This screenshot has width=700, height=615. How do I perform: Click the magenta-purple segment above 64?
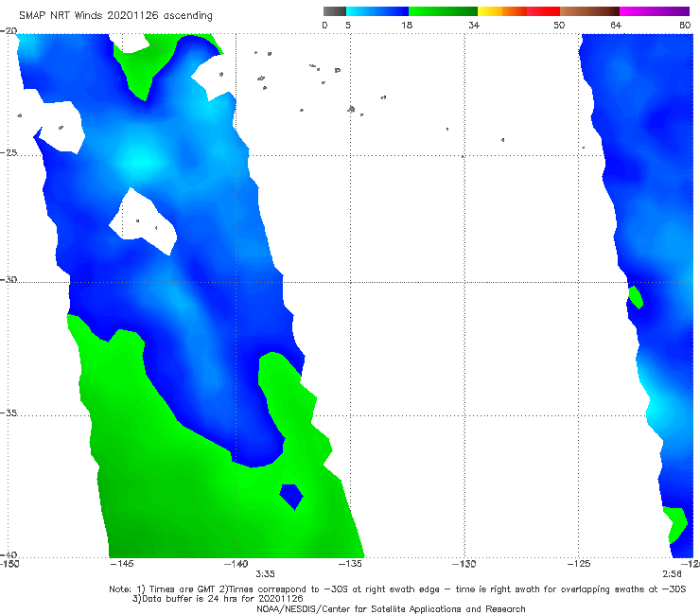[x=655, y=11]
